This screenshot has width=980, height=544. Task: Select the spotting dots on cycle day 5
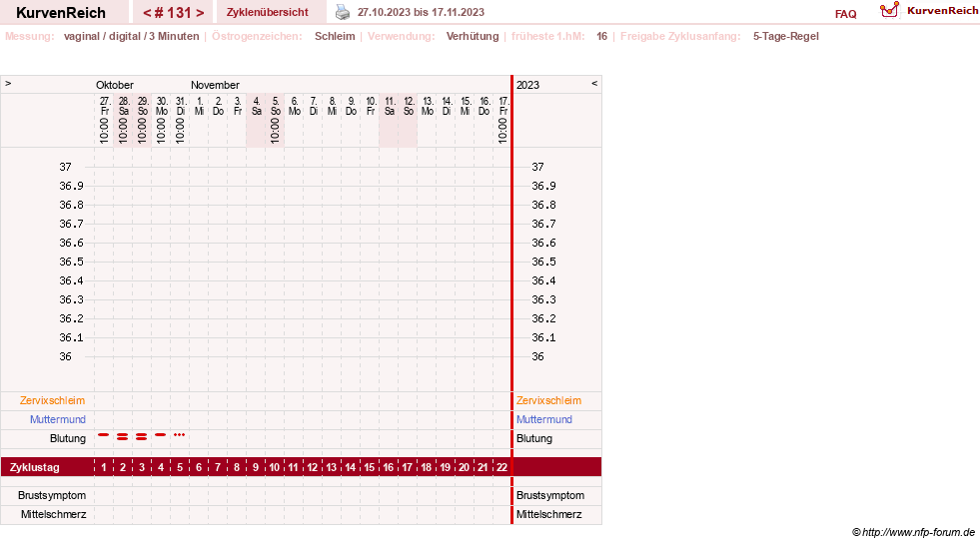tap(180, 434)
